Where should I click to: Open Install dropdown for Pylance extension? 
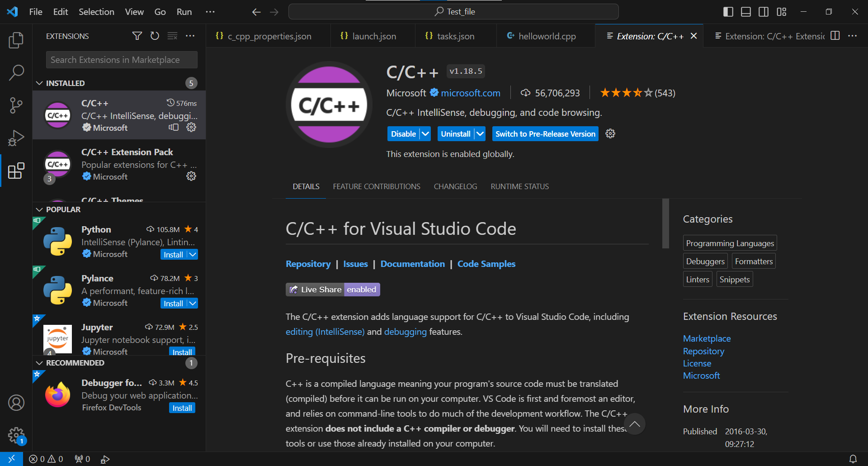tap(193, 304)
